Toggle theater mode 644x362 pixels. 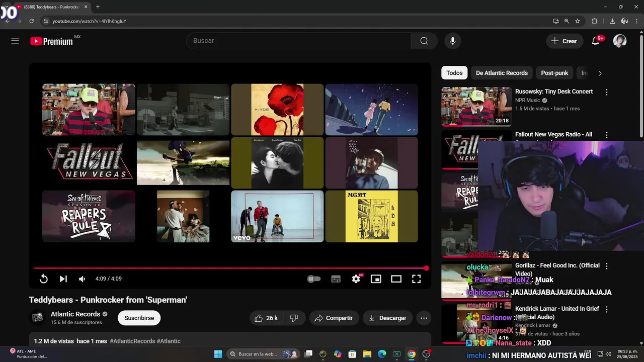pyautogui.click(x=396, y=279)
